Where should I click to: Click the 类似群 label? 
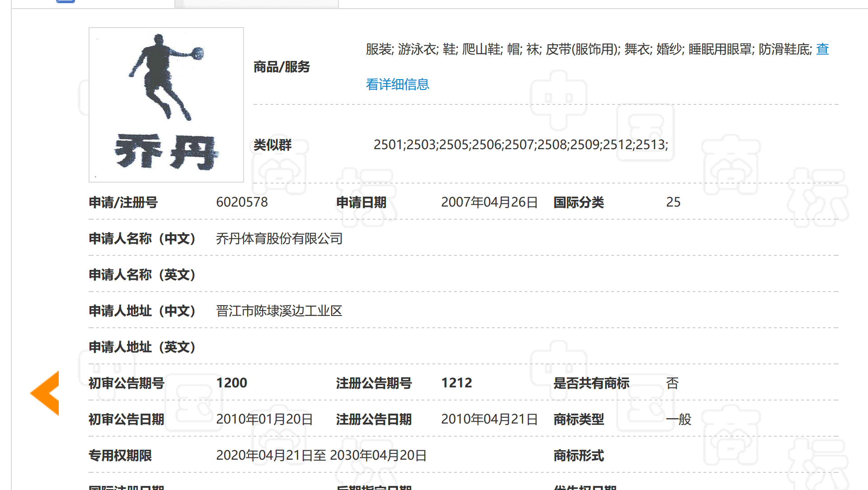click(272, 145)
